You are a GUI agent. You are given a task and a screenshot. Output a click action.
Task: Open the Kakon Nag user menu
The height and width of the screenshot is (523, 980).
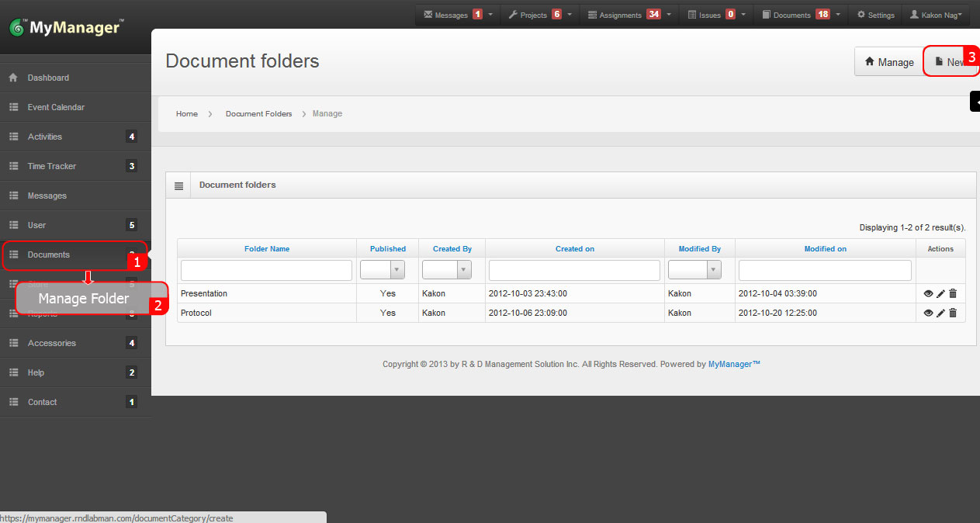point(936,14)
